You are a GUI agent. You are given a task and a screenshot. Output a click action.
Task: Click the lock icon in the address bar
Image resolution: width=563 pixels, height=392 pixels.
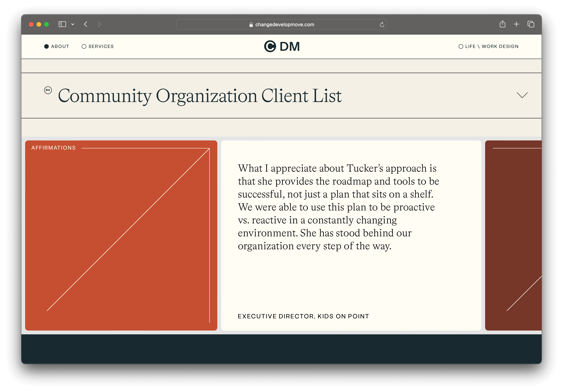pos(251,25)
